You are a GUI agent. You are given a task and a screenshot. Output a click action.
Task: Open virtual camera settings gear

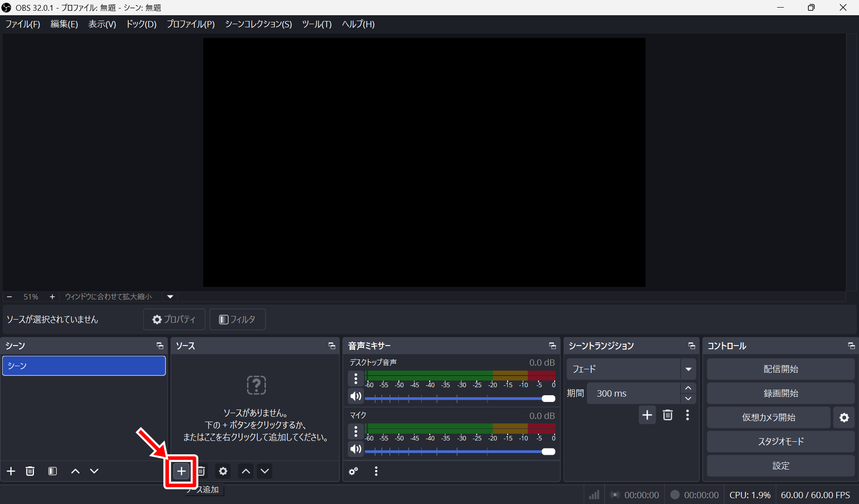point(844,418)
